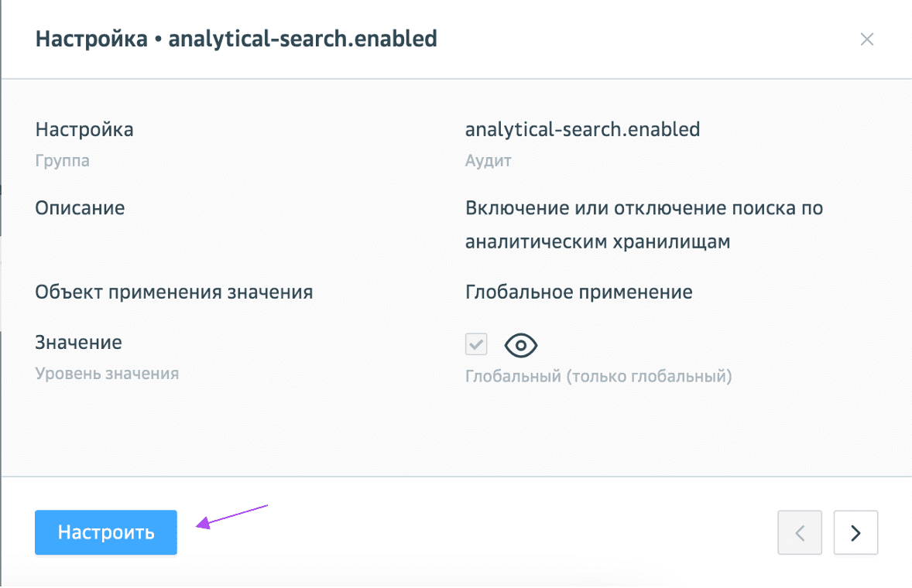Click the Настройка field label
This screenshot has height=588, width=912.
(84, 129)
